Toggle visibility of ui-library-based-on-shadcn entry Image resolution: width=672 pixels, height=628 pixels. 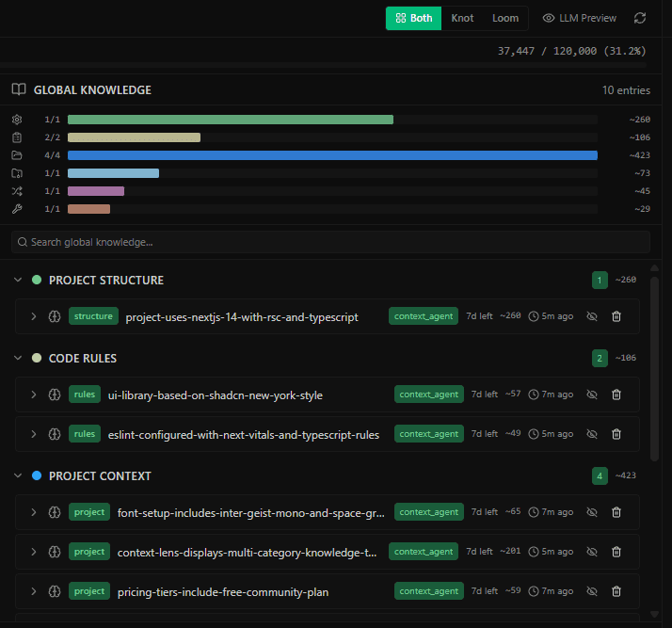click(592, 395)
